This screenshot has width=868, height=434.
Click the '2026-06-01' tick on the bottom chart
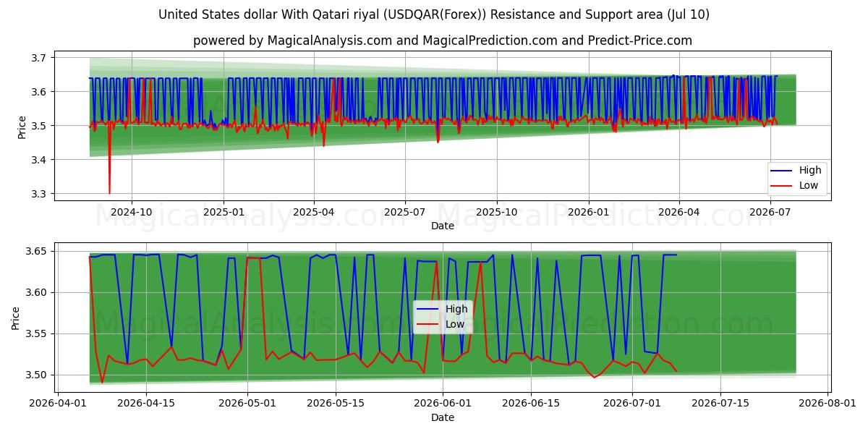coord(443,403)
